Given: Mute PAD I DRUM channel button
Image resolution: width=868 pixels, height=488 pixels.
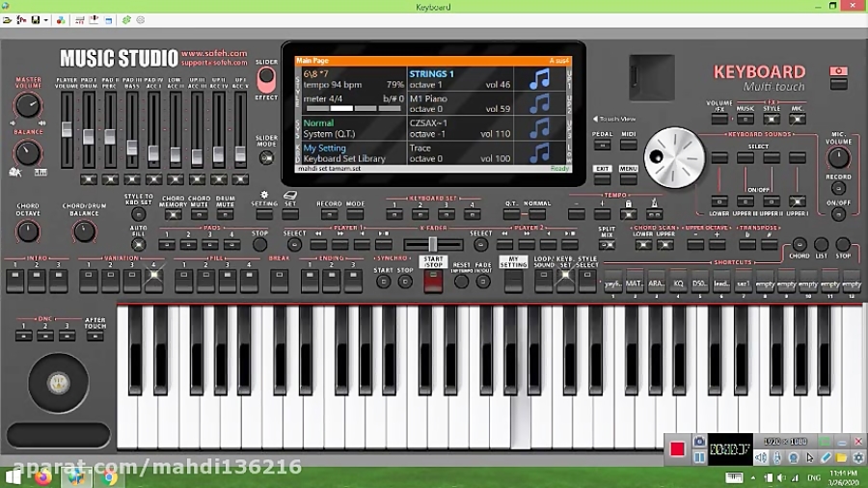Looking at the screenshot, I should [89, 178].
